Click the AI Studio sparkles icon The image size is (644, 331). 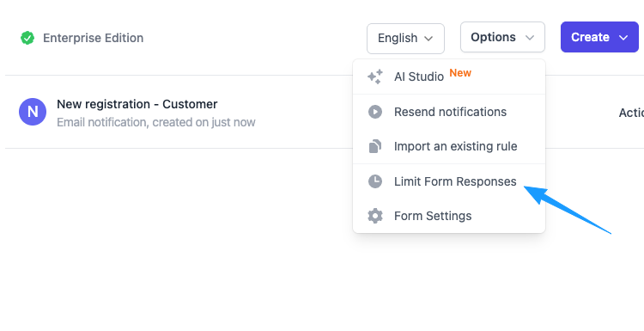375,77
